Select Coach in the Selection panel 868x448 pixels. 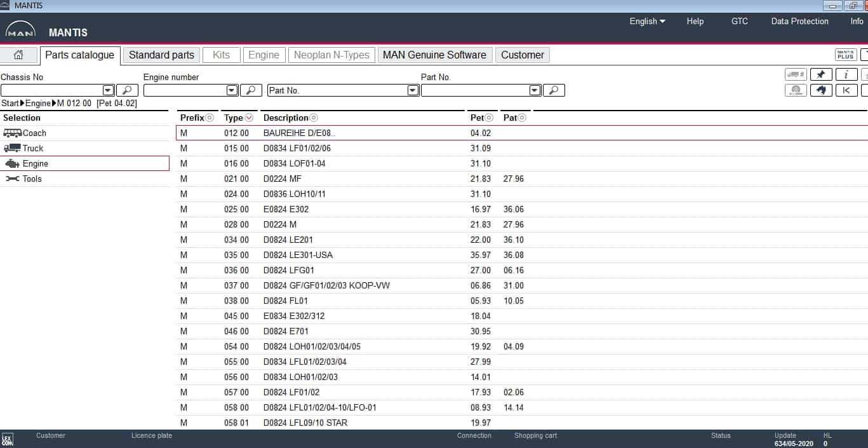85,133
